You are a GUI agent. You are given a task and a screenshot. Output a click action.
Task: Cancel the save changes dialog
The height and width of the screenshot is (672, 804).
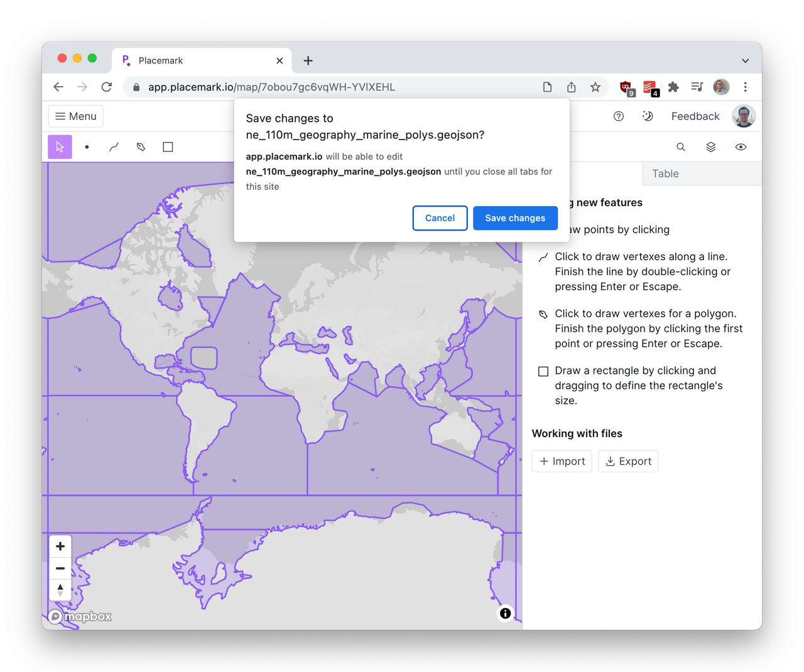[x=440, y=218]
